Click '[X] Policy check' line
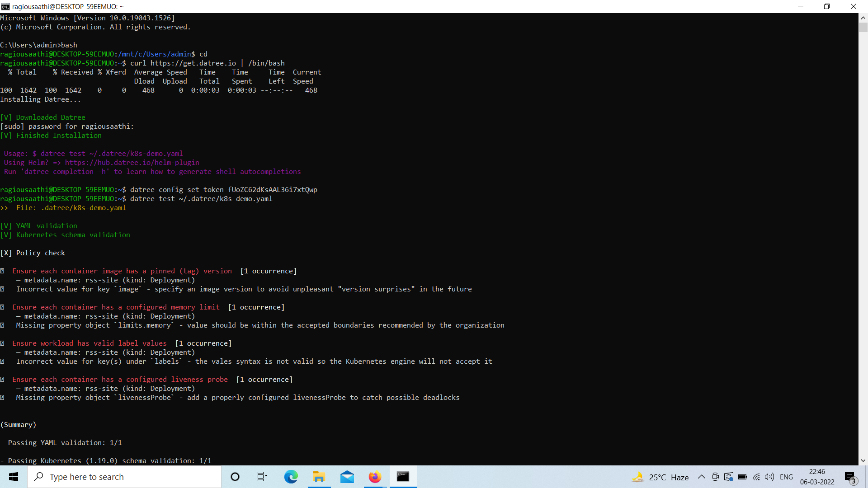This screenshot has width=868, height=488. tap(33, 253)
